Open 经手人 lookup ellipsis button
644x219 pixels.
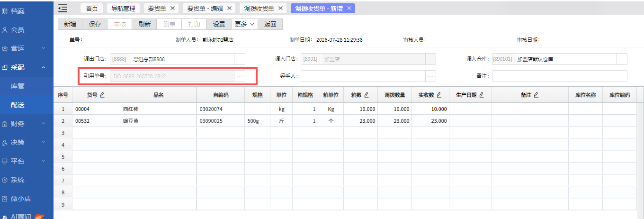click(x=430, y=76)
